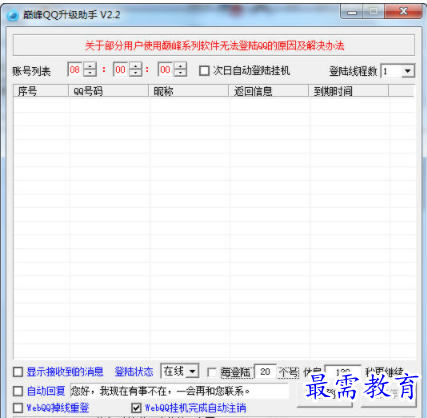Click the hour field showing 08
Viewport: 427px width, 418px height.
[x=75, y=70]
